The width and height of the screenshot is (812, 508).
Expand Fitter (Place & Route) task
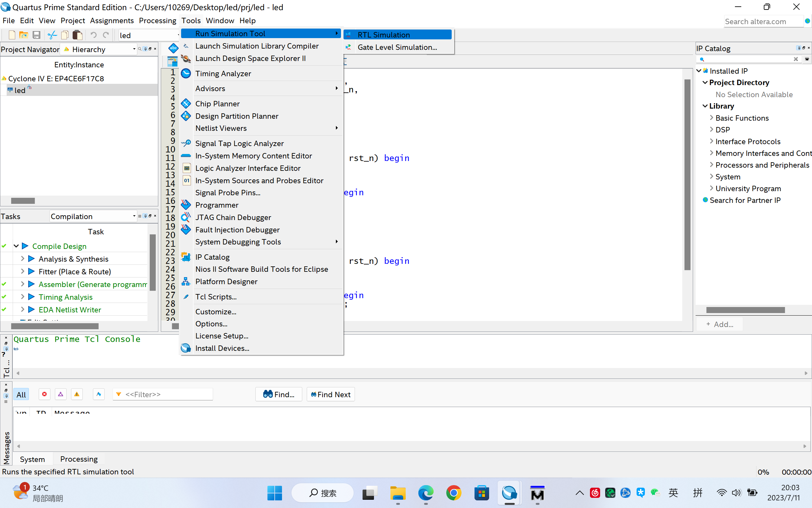point(23,271)
